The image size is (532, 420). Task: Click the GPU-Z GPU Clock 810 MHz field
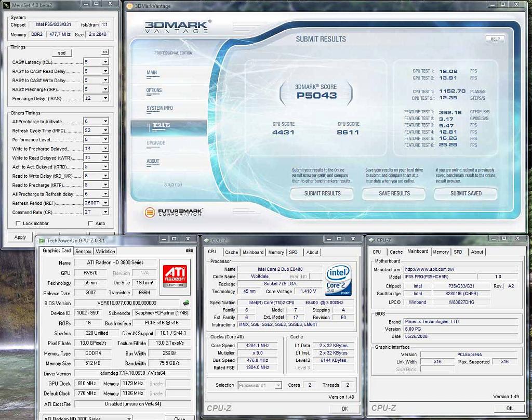point(87,383)
